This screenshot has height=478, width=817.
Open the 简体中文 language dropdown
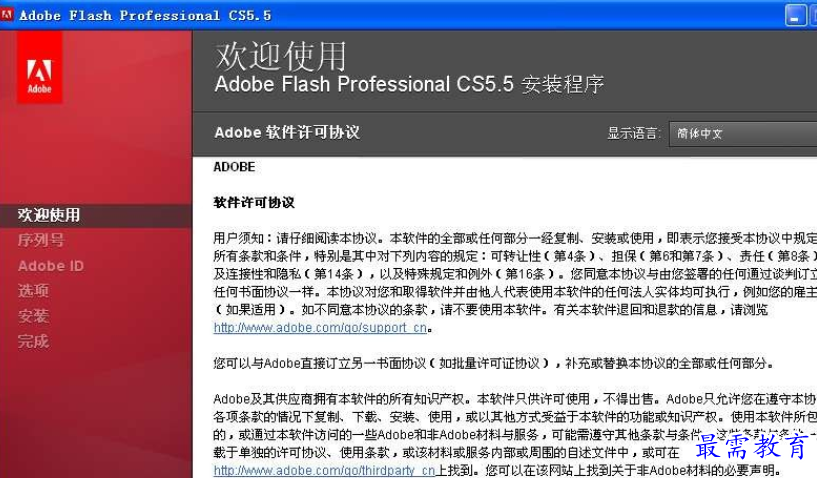coord(743,133)
